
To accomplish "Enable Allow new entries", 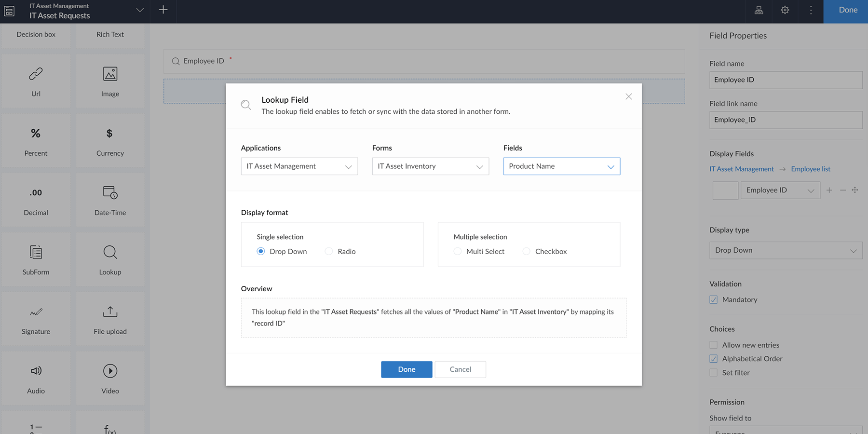I will pos(713,345).
